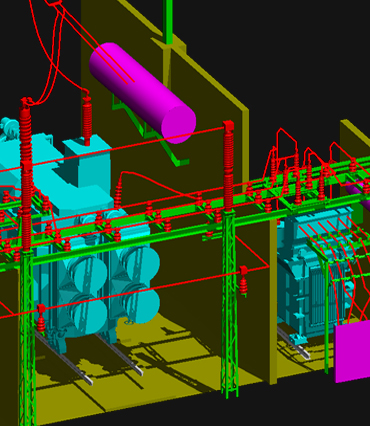Viewport: 370px width, 426px height.
Task: Pick the small red insulator hanging from center column
Action: click(244, 281)
